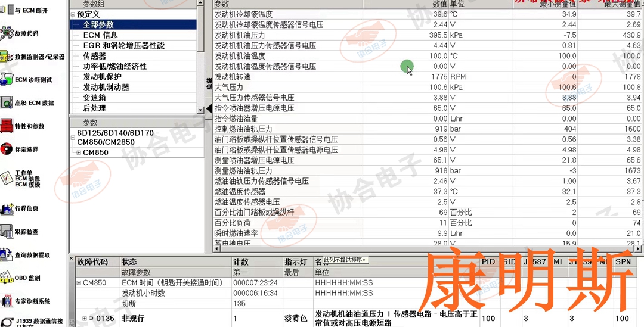Click value 1775 of 发动机转速
644x327 pixels.
(439, 77)
